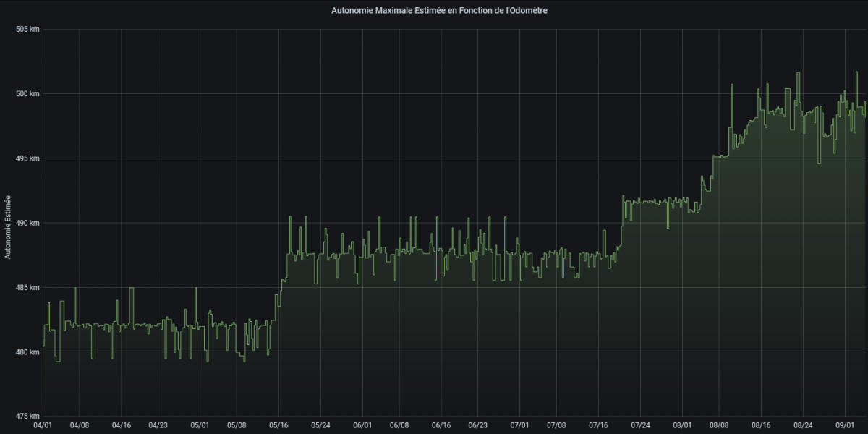The width and height of the screenshot is (868, 434).
Task: Click the 485 km y-axis tick label
Action: click(27, 288)
